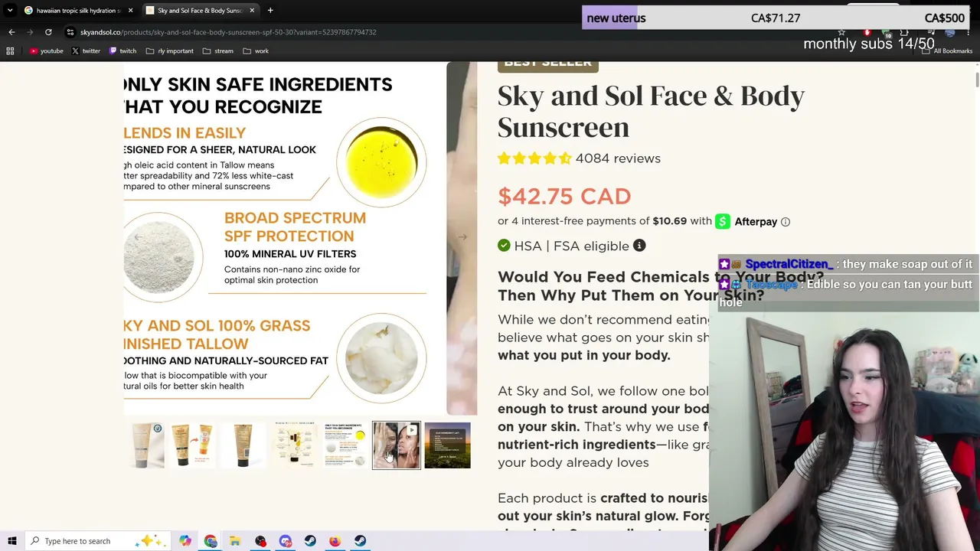
Task: Open the apps grid in bookmarks bar
Action: pyautogui.click(x=11, y=51)
